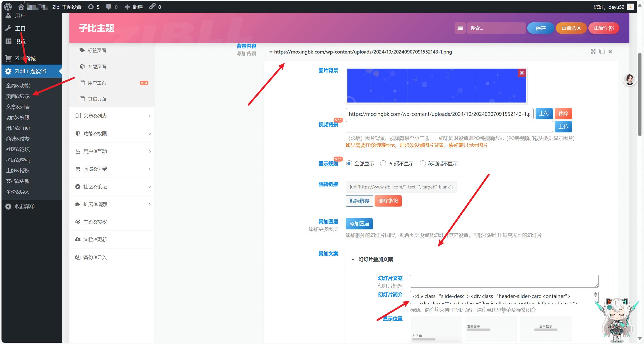Click the blue background image preview

click(436, 85)
